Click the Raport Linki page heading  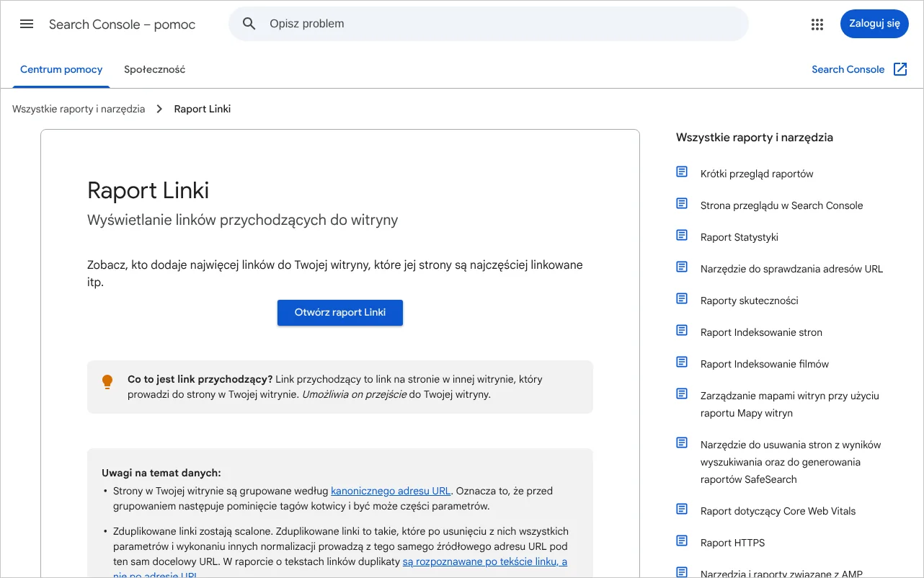click(148, 190)
